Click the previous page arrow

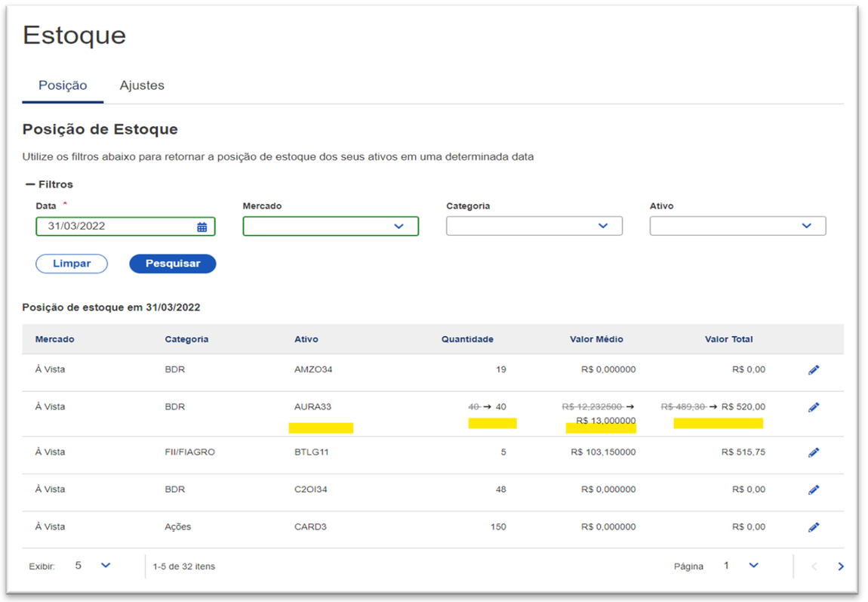pos(814,566)
